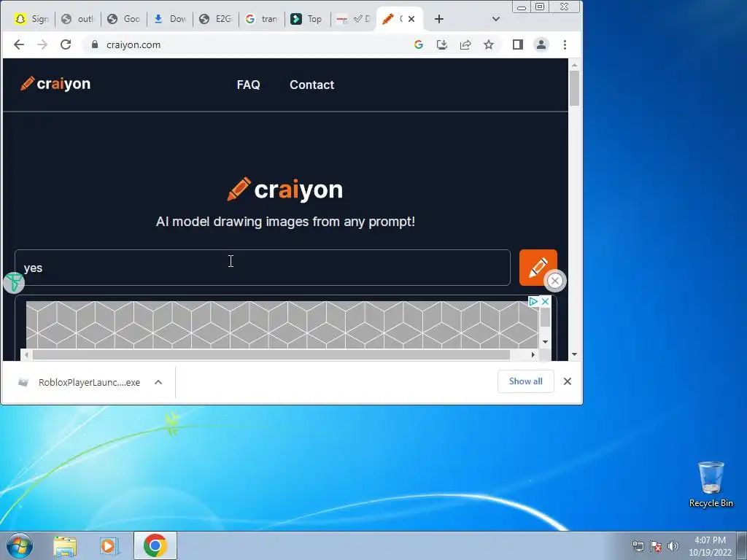Click the craiyon logo in the header
Screen dimensions: 747x560
[x=55, y=84]
